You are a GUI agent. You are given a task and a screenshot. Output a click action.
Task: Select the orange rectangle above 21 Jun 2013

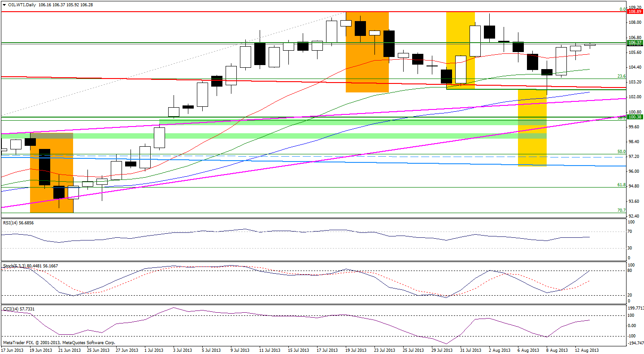point(51,173)
